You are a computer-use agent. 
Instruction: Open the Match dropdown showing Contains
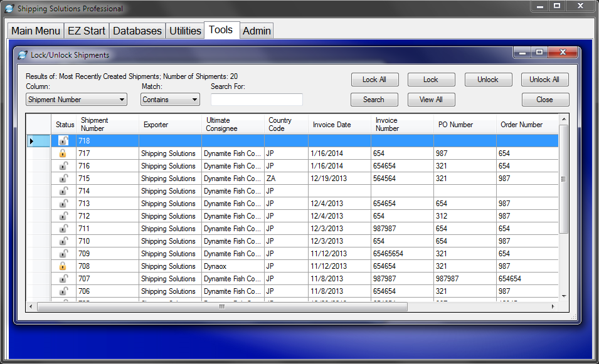coord(170,100)
